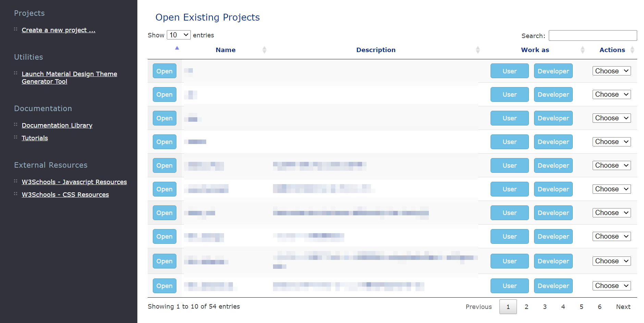
Task: Expand the Show entries count dropdown
Action: pos(178,35)
